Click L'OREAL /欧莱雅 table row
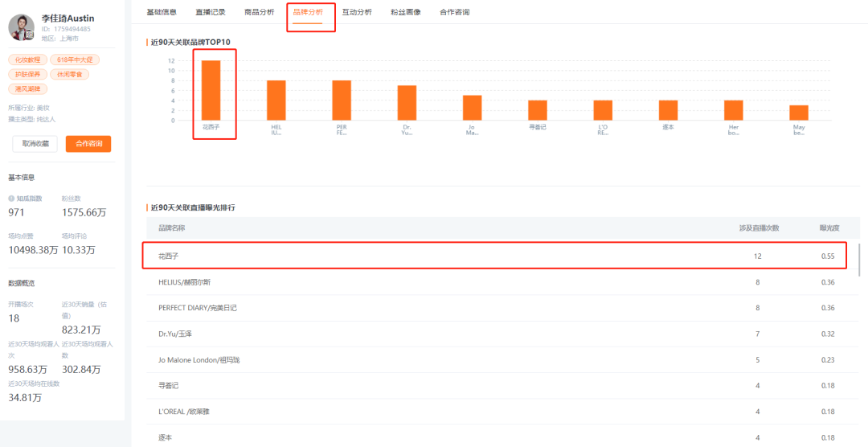The width and height of the screenshot is (868, 447). click(502, 412)
